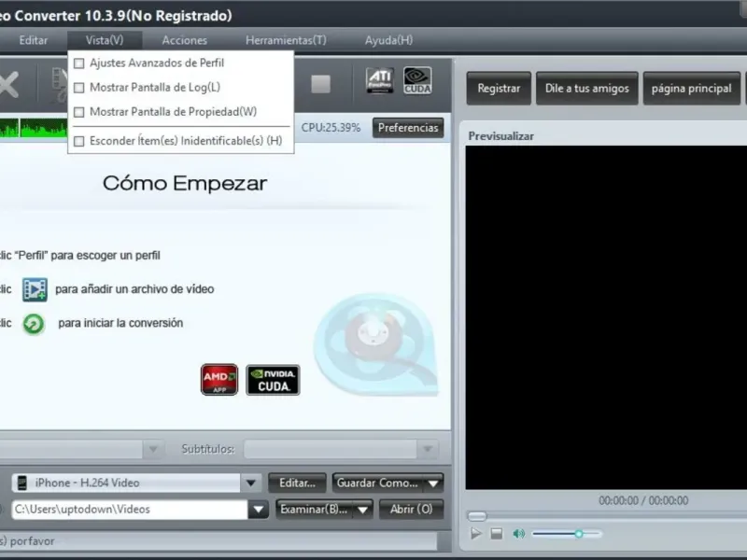This screenshot has height=560, width=747.
Task: Click the large NVIDIA CUDA badge
Action: click(273, 380)
